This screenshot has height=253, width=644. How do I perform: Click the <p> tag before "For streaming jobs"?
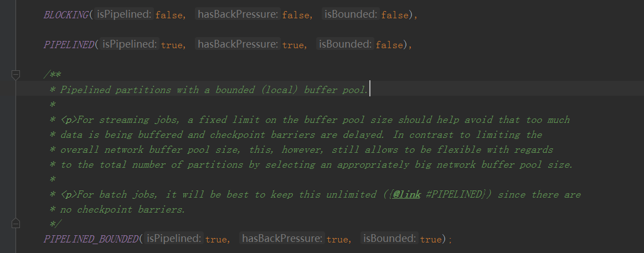pyautogui.click(x=69, y=120)
